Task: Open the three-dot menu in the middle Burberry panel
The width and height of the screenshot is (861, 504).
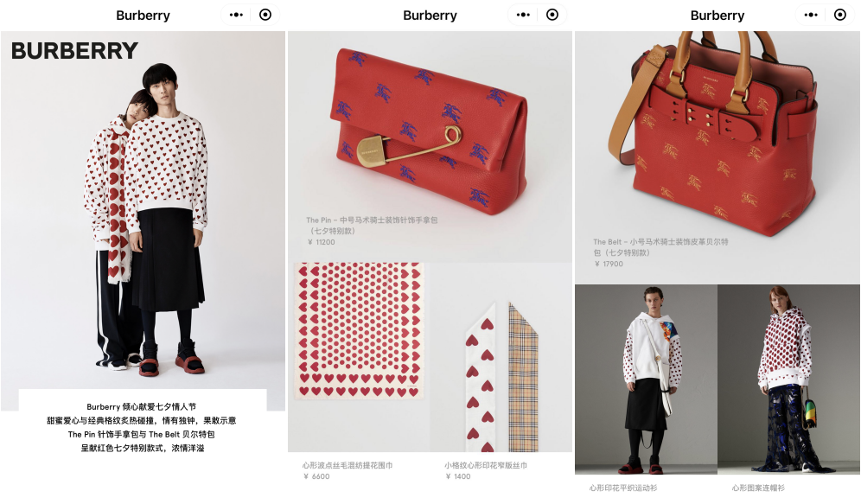Action: pyautogui.click(x=523, y=15)
